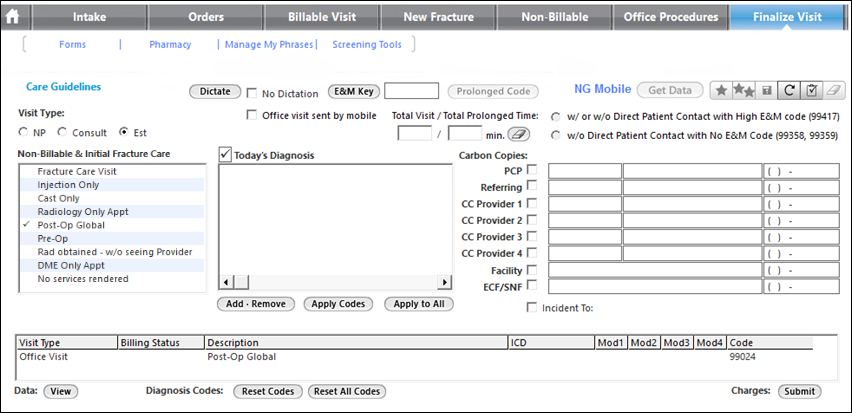This screenshot has width=852, height=413.
Task: Click the Apply Codes button
Action: tap(338, 304)
